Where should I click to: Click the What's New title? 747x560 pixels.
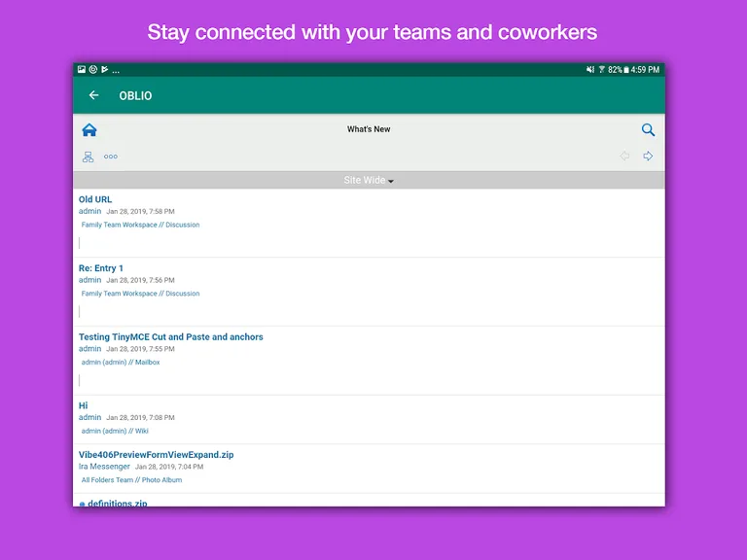tap(369, 129)
